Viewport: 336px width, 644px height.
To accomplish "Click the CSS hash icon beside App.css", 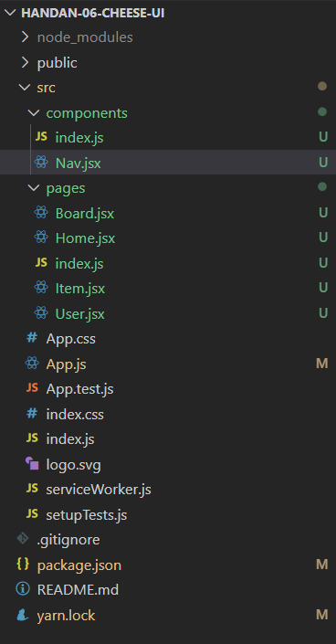I will [32, 338].
